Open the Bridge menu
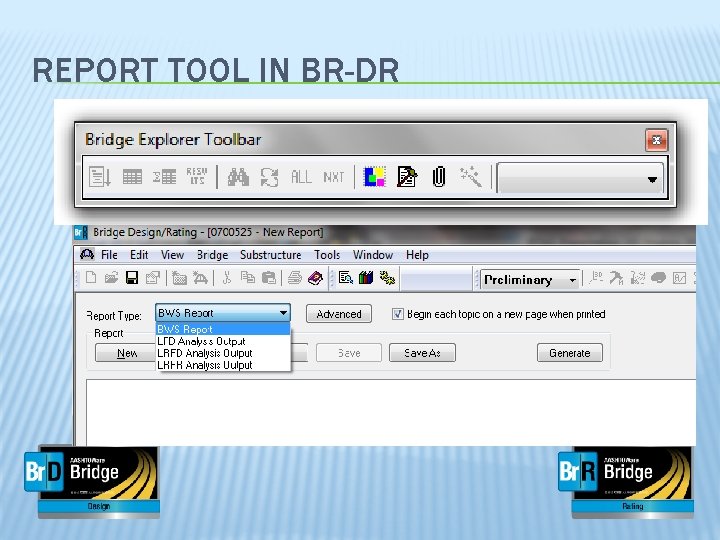Screen dimensions: 720x540 point(212,255)
